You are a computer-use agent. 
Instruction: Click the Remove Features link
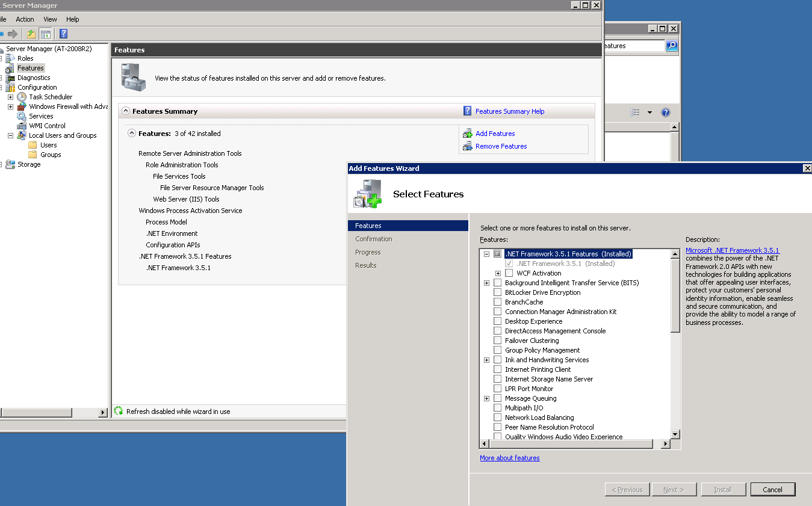tap(501, 146)
